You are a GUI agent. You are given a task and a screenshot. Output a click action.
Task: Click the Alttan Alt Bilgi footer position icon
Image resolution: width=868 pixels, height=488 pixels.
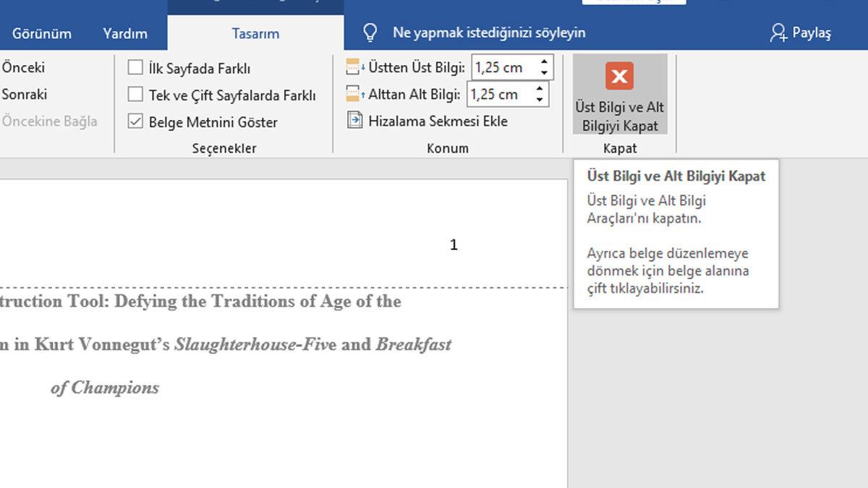354,94
